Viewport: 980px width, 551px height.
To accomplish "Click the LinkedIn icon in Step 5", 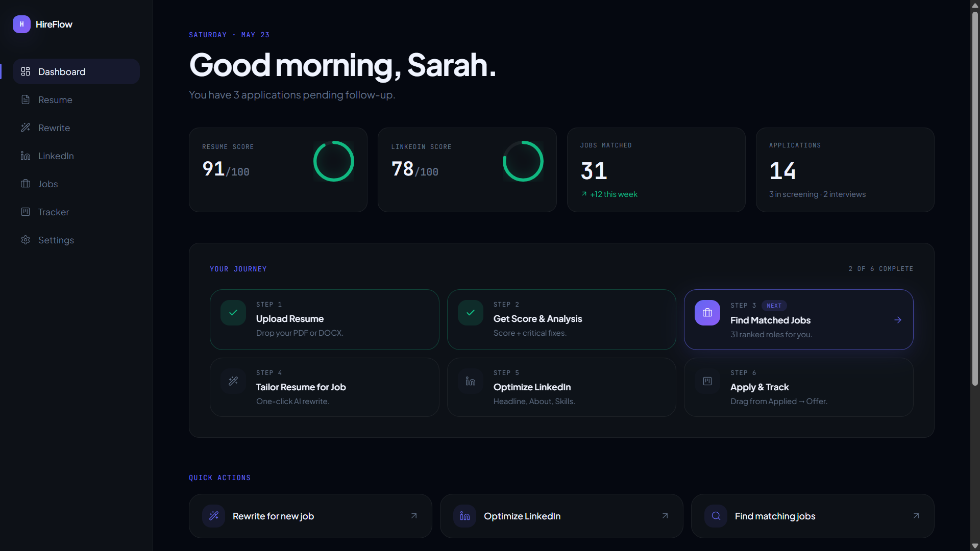I will 471,381.
